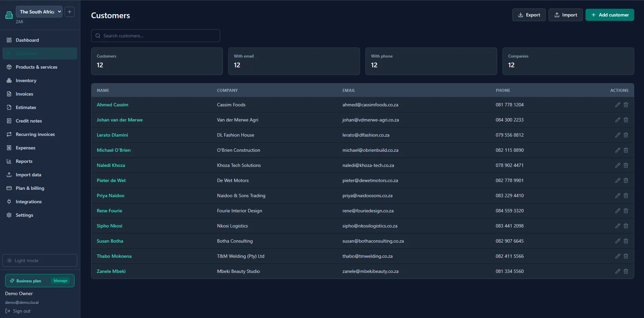Remove the Naledi Khoza customer row

pos(626,165)
